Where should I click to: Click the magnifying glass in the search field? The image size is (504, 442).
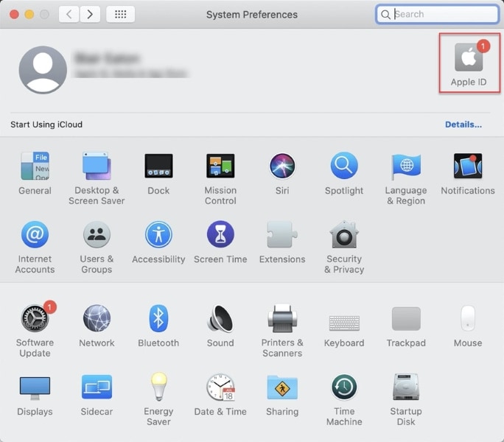click(385, 15)
